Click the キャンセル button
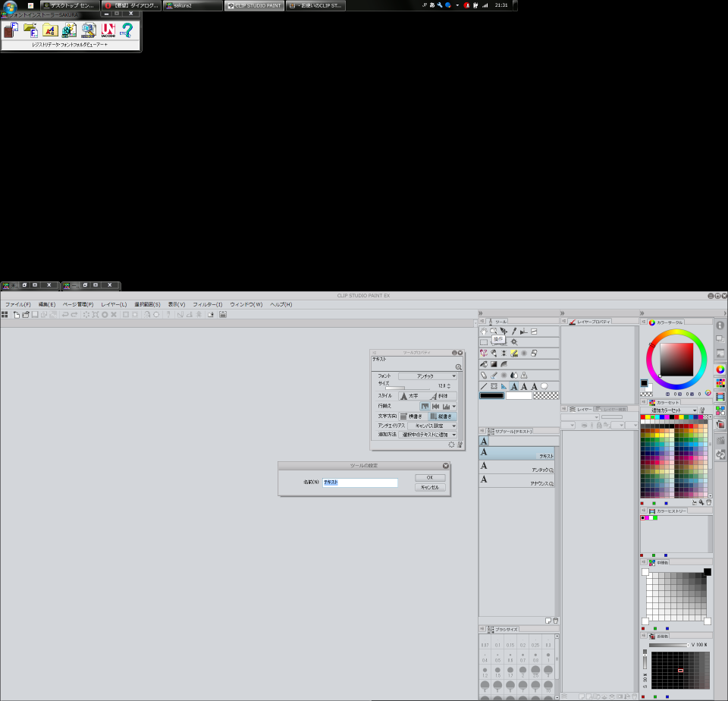The height and width of the screenshot is (701, 728). pyautogui.click(x=430, y=487)
